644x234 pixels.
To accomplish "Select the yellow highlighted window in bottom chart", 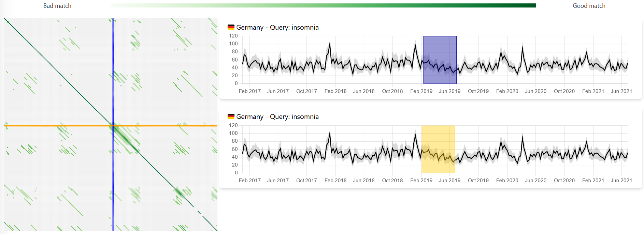I will click(x=438, y=149).
